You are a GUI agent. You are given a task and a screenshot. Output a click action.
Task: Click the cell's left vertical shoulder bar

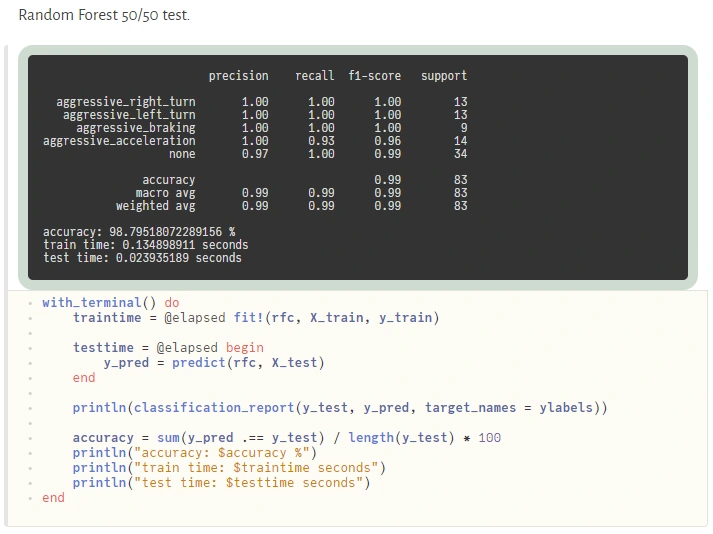[6, 286]
